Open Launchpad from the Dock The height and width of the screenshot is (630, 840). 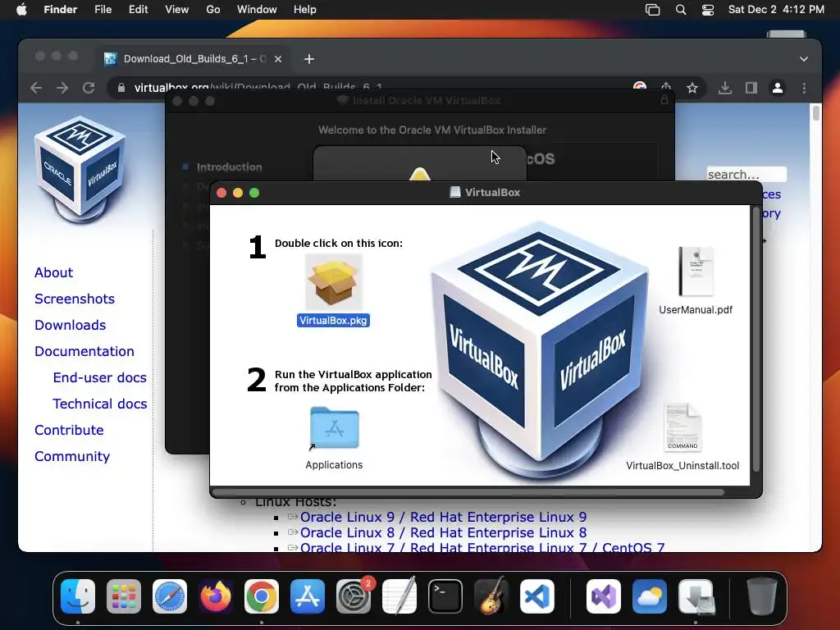pos(124,596)
